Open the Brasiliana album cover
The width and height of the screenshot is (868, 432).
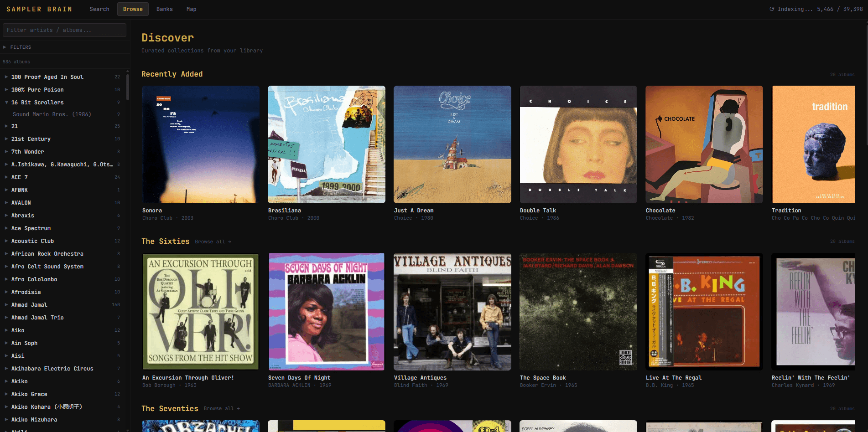click(327, 144)
